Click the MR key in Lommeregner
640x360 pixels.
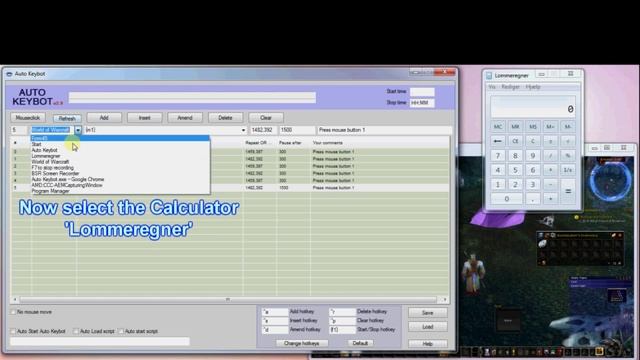tap(515, 127)
